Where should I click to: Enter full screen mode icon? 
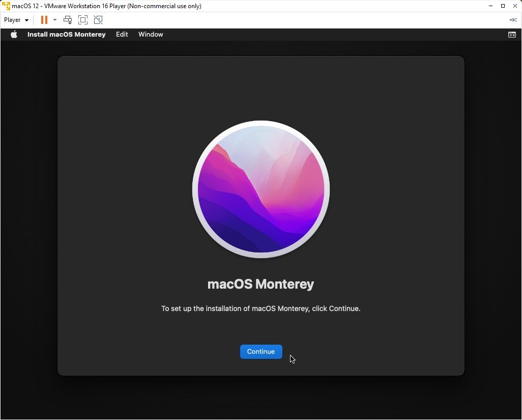point(83,20)
